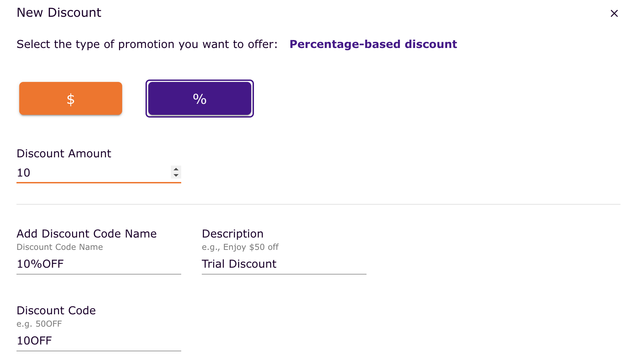Click the Add Discount Code Name label
This screenshot has height=364, width=639.
pos(86,234)
